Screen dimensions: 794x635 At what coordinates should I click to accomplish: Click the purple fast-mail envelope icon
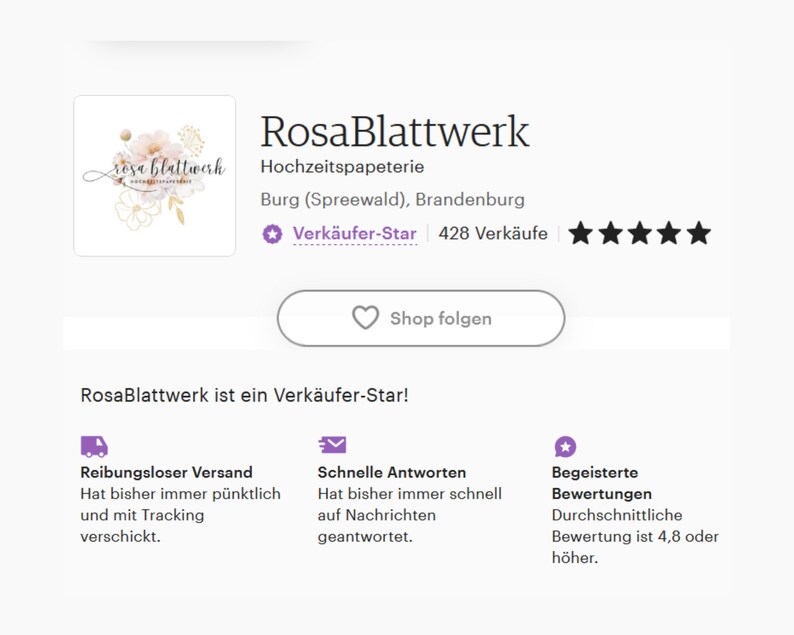(332, 445)
